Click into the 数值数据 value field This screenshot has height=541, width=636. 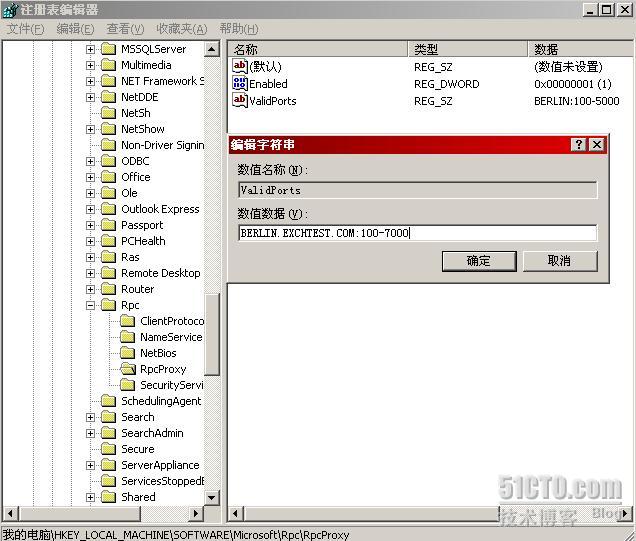417,233
